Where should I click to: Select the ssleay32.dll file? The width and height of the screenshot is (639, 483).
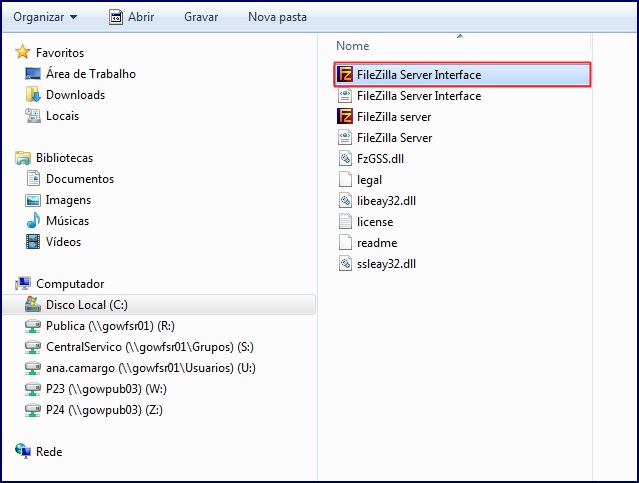click(386, 264)
